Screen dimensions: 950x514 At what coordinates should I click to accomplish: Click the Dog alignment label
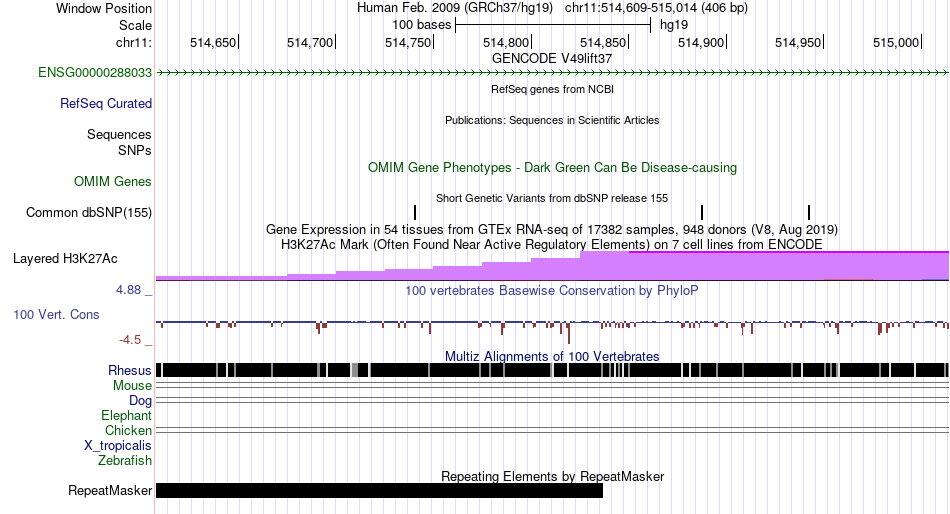coord(141,401)
